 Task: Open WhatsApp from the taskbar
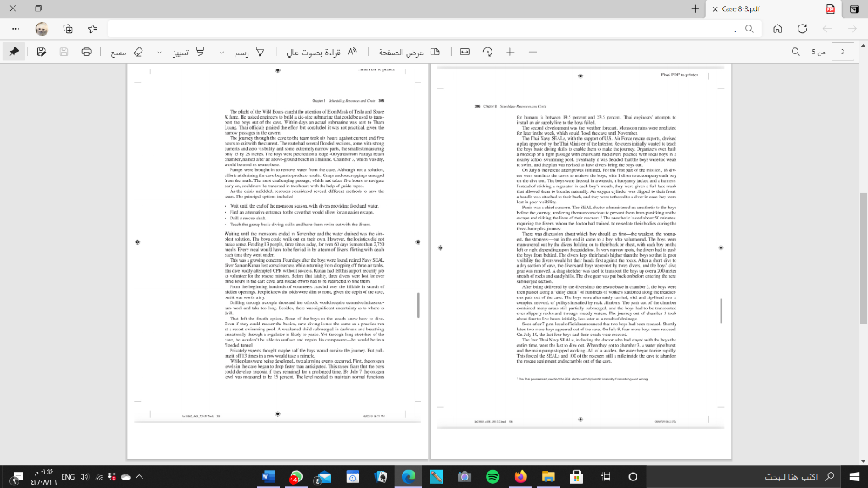[x=296, y=476]
